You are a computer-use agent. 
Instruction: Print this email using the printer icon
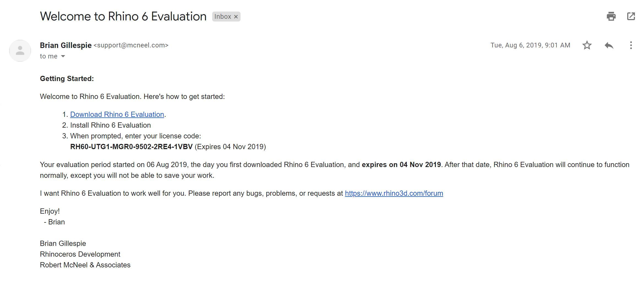click(611, 16)
